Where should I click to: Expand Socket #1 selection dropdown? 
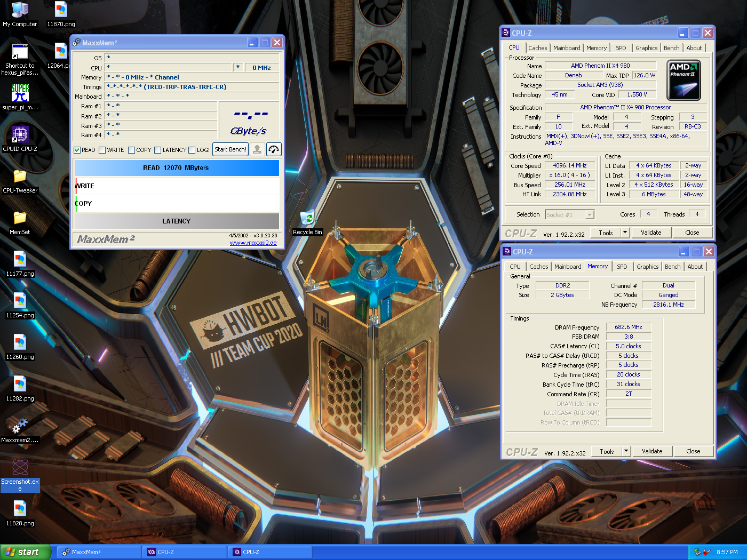590,215
